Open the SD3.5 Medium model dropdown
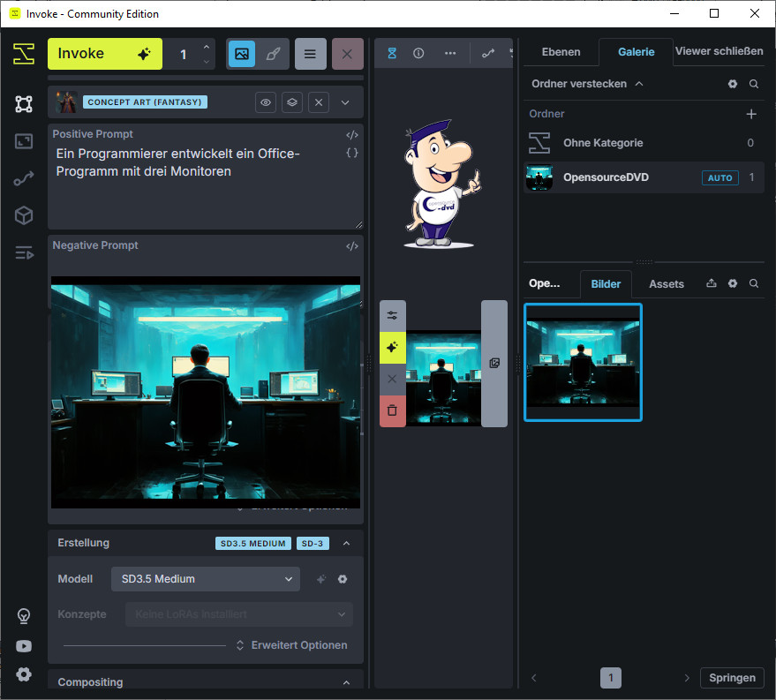 (206, 579)
